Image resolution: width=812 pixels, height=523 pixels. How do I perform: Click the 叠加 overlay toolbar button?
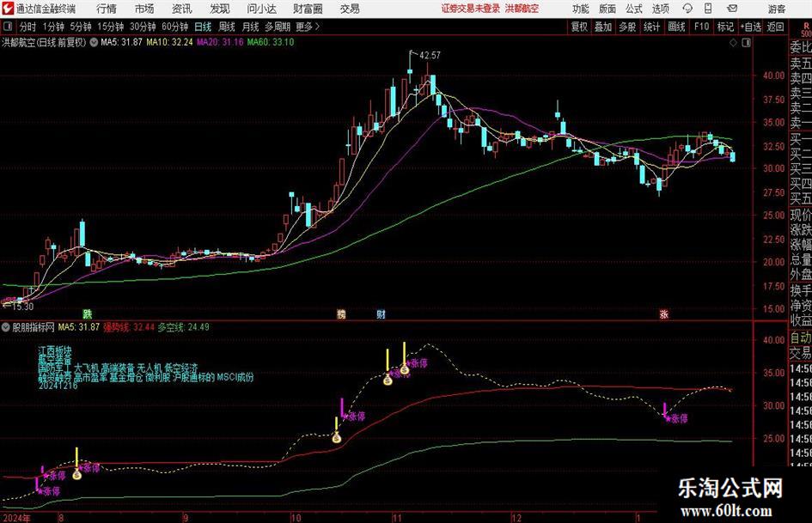pos(603,27)
